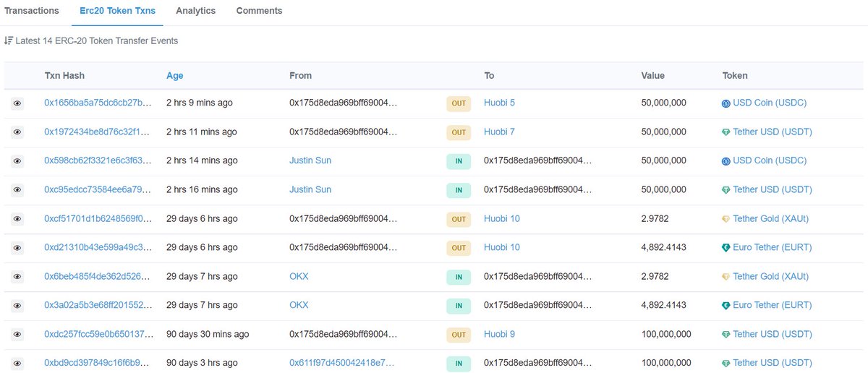Open the Huobi 7 recipient address
Image resolution: width=868 pixels, height=373 pixels.
tap(499, 132)
